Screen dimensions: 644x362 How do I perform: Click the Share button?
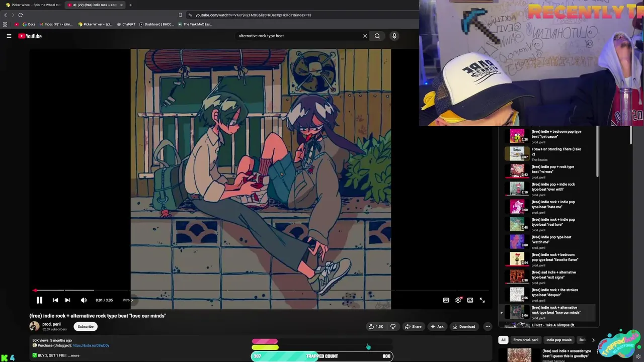pos(413,326)
